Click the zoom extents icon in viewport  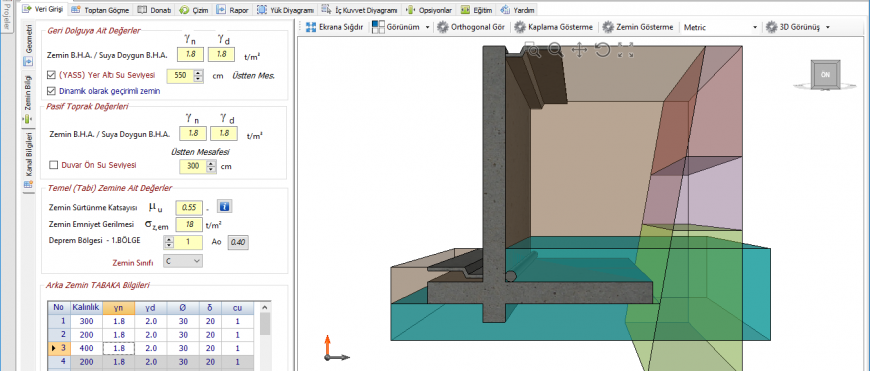click(625, 50)
